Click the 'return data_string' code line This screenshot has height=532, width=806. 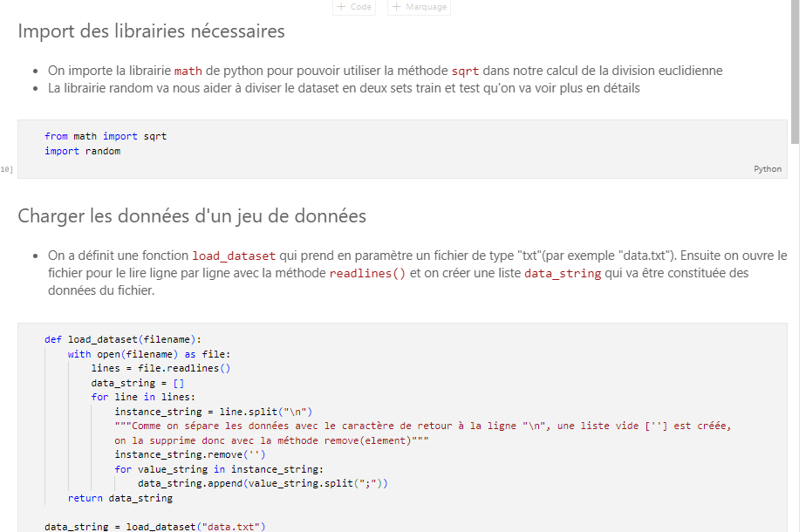click(120, 498)
